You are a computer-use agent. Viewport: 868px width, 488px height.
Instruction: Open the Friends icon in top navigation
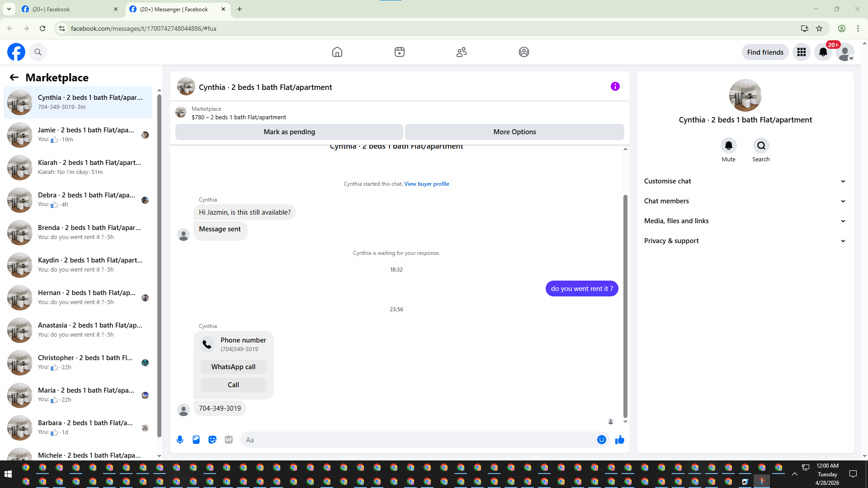coord(462,52)
